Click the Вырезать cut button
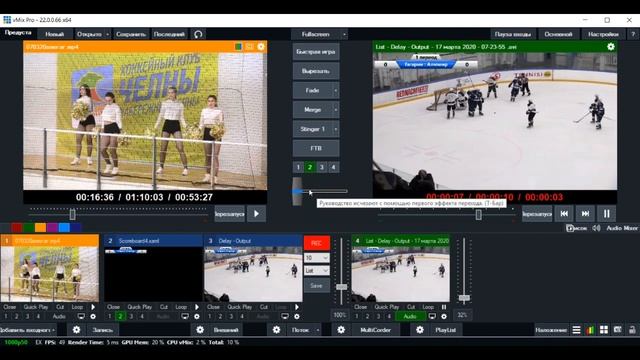 [316, 71]
